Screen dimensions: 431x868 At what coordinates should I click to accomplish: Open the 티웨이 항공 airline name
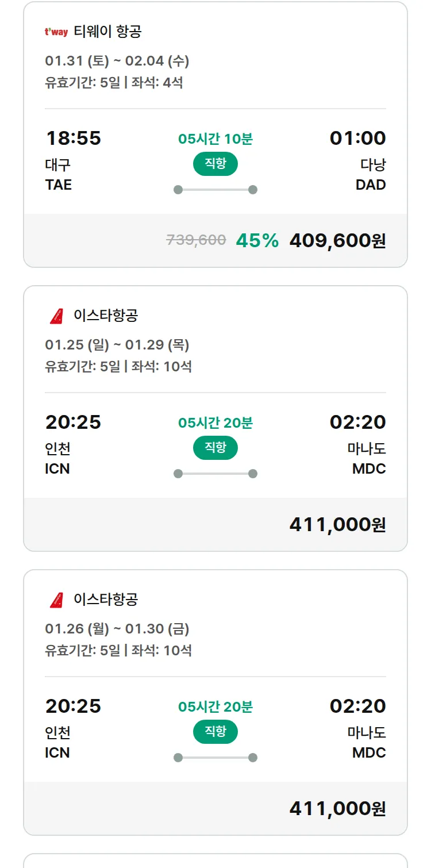pyautogui.click(x=107, y=32)
